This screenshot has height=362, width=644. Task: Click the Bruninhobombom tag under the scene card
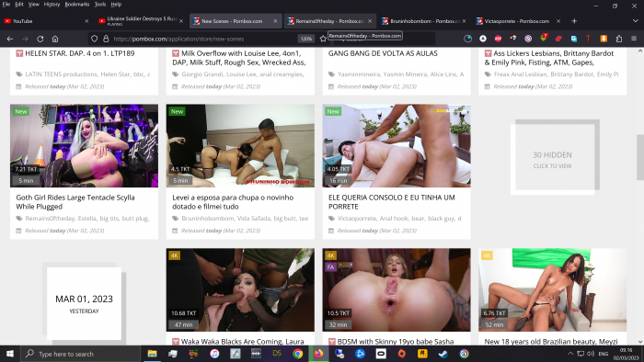[208, 219]
